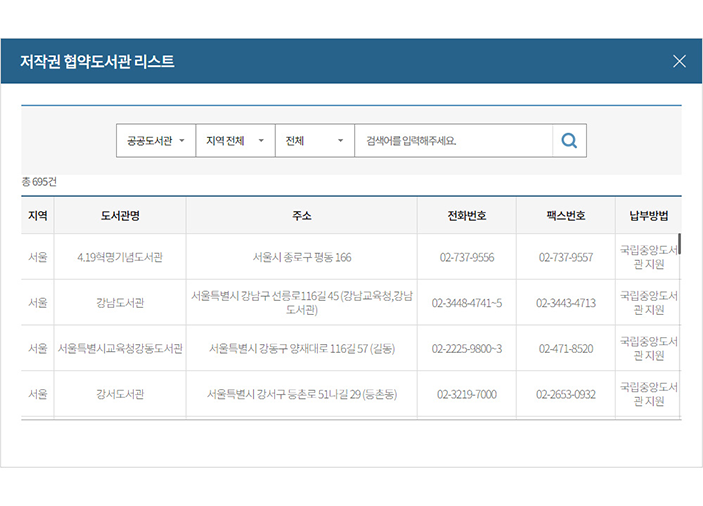Click the 전화번호 column header
Screen dimensions: 703x506
click(467, 216)
